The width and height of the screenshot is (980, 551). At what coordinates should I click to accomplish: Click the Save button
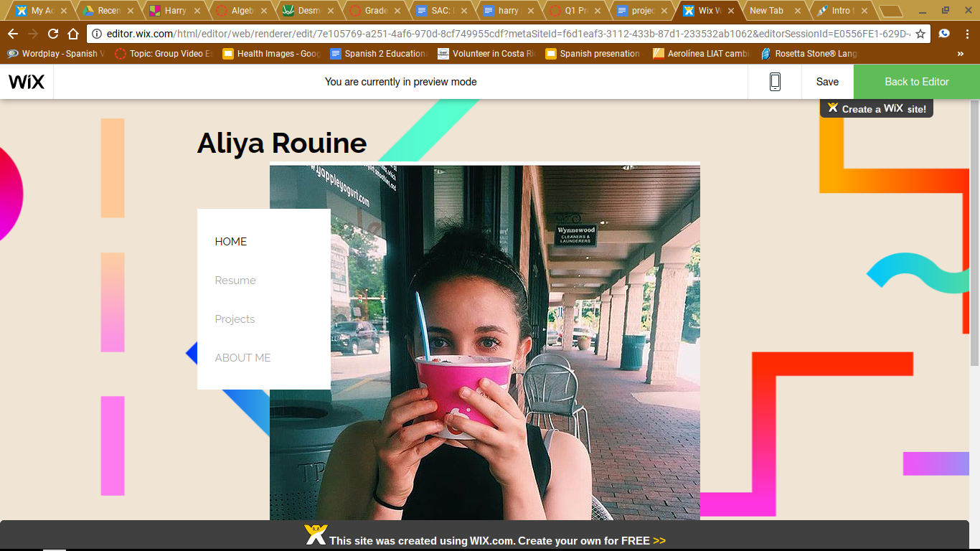click(827, 82)
